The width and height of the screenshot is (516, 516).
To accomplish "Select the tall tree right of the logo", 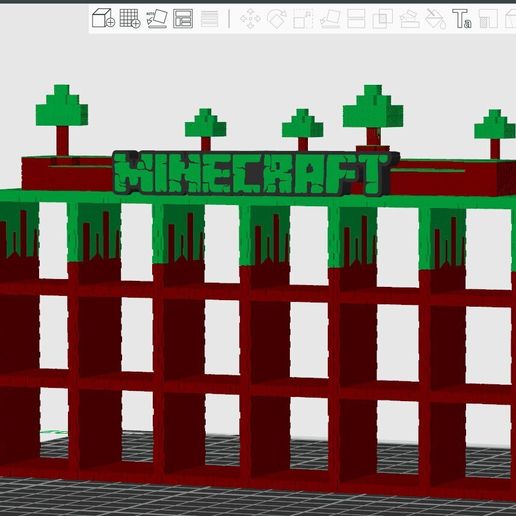I will pyautogui.click(x=373, y=117).
